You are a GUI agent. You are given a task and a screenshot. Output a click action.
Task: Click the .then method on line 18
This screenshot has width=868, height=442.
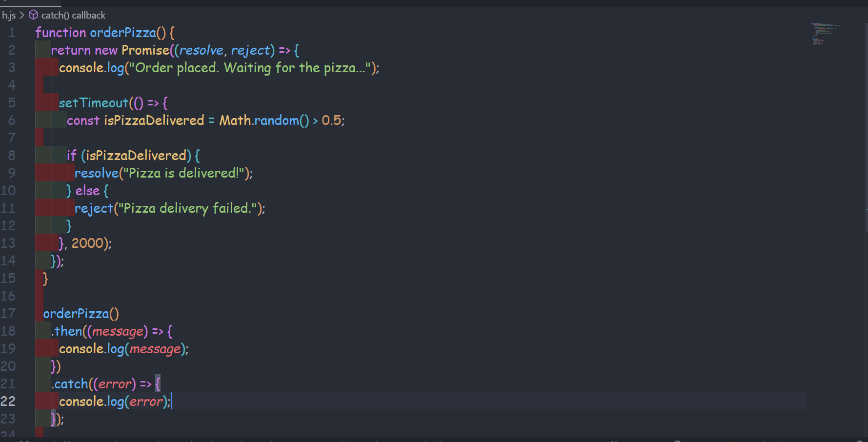coord(68,331)
